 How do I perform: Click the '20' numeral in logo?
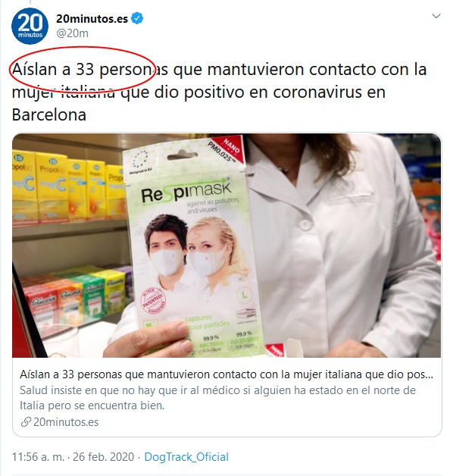(30, 23)
